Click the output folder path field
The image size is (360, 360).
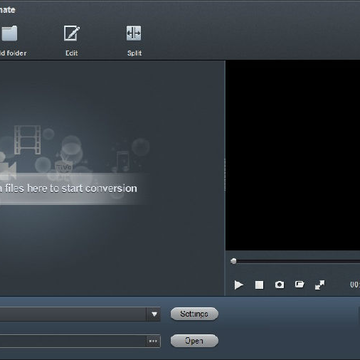(73, 341)
